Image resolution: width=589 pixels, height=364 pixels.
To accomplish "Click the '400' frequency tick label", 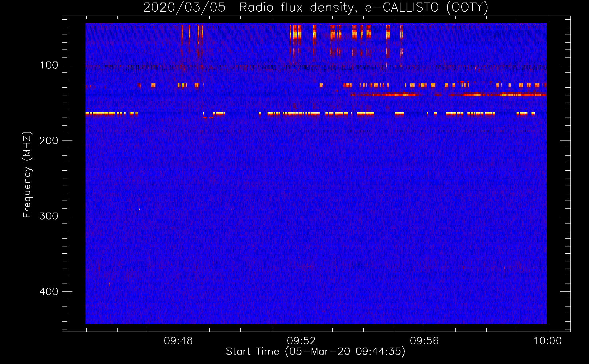I will click(49, 292).
